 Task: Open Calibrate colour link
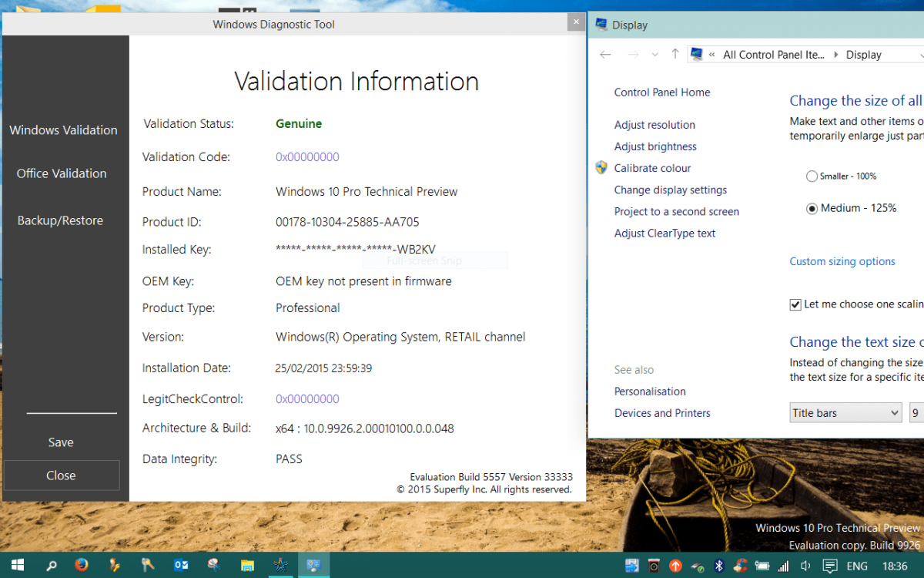point(652,168)
